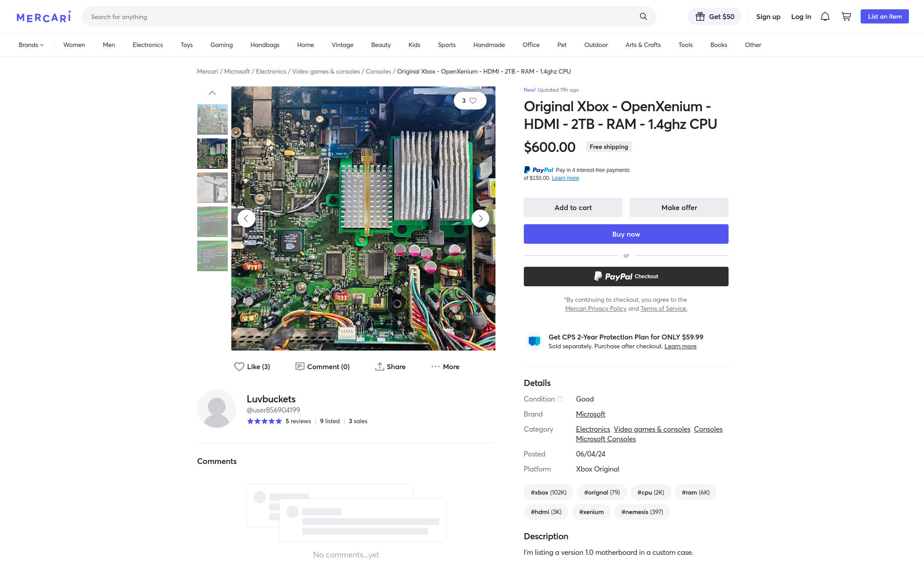Click the #ram hashtag chip
This screenshot has height=569, width=924.
tap(695, 492)
